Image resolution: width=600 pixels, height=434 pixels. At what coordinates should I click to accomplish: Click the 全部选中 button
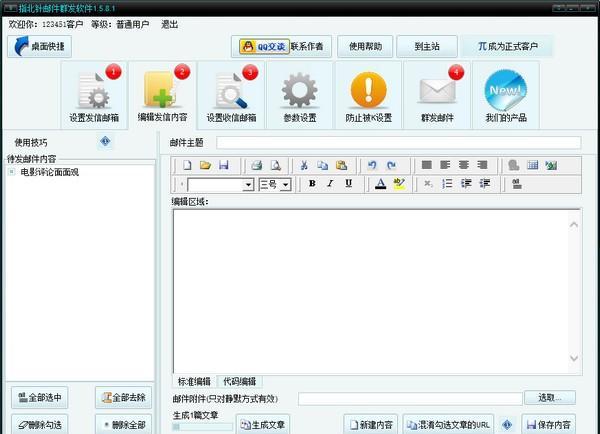pos(40,398)
